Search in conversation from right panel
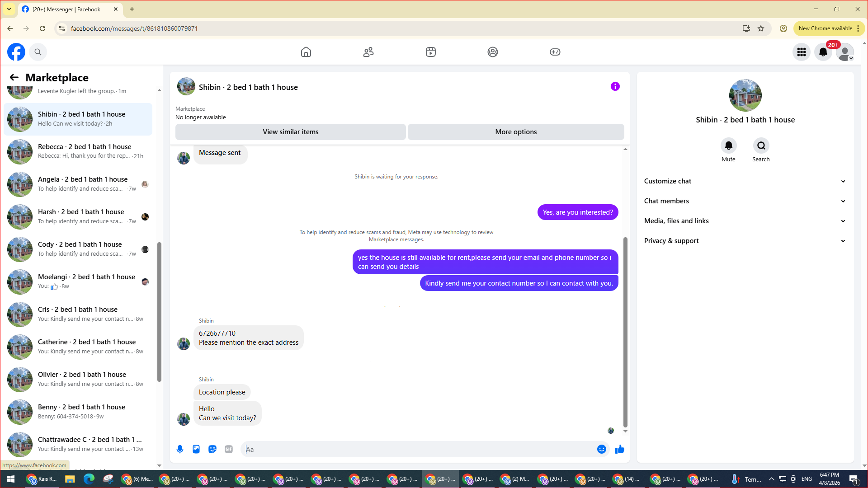 point(761,146)
